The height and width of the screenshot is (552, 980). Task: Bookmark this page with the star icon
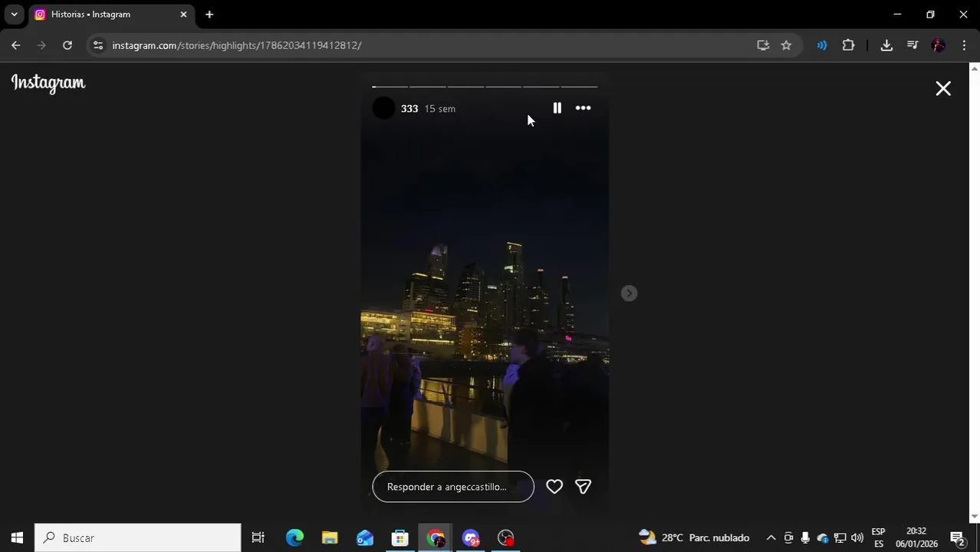(786, 45)
